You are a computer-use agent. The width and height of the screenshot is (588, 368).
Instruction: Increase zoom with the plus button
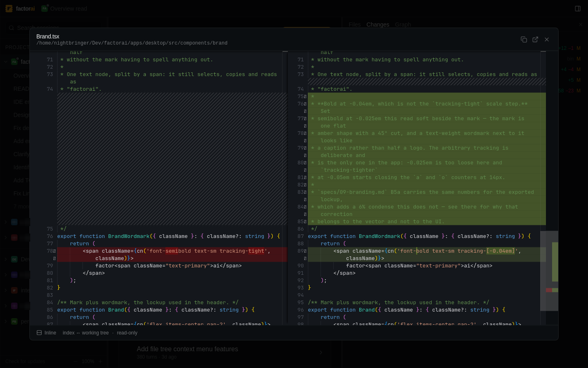coord(100,361)
